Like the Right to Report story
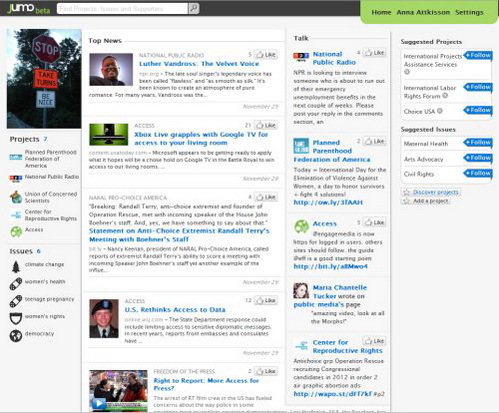Image resolution: width=499 pixels, height=413 pixels. (266, 371)
